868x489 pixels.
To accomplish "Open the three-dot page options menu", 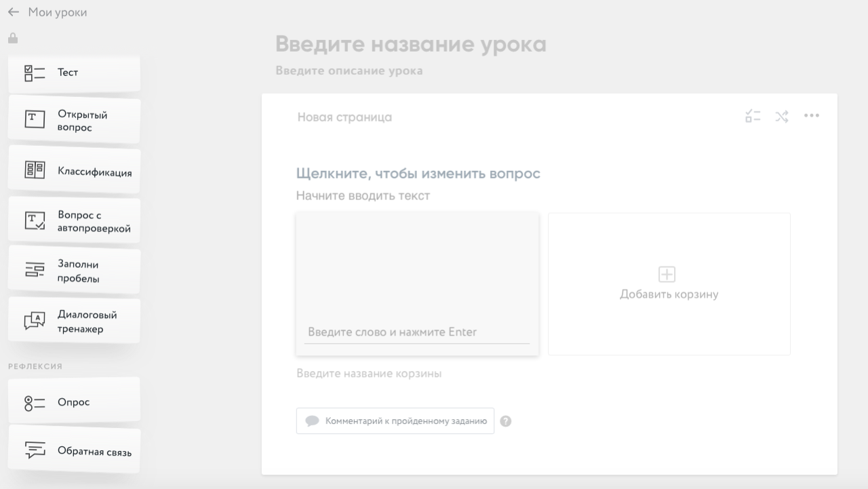I will click(x=812, y=116).
